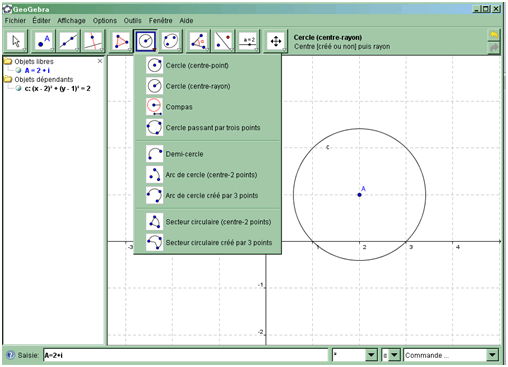Choose Arc de cercle (centre-2 points)

[208, 175]
